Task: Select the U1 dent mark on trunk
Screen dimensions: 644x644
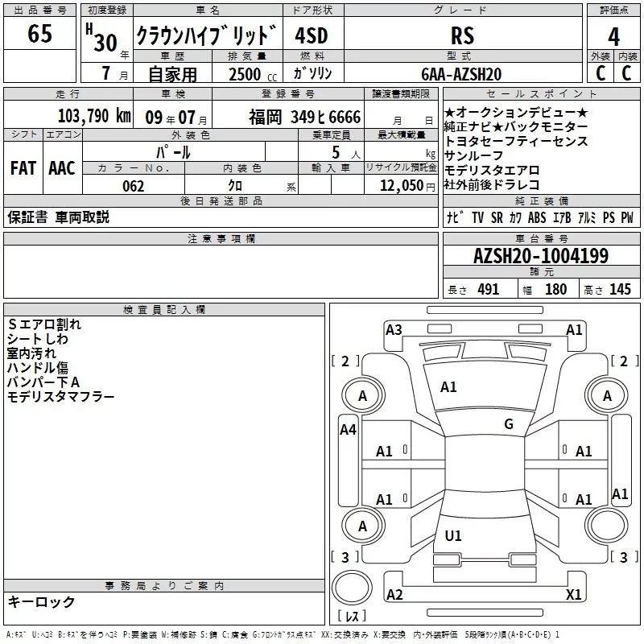Action: (x=453, y=535)
